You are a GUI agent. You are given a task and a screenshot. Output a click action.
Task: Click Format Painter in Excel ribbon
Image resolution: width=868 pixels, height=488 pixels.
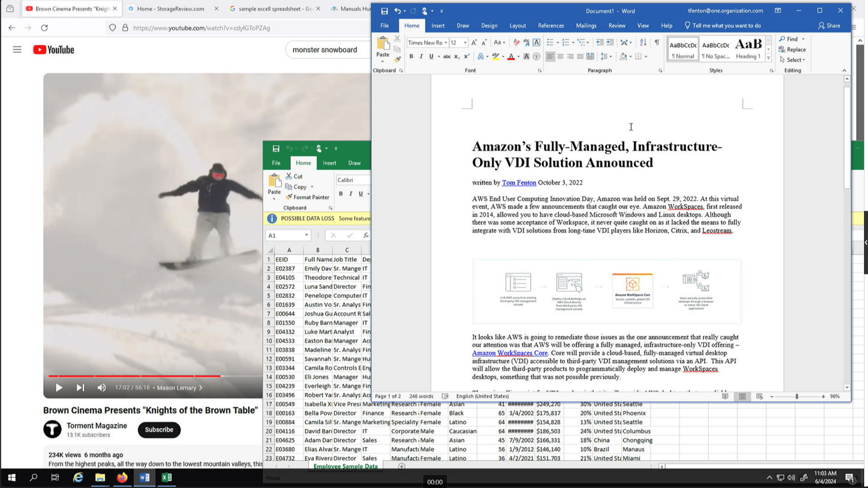pyautogui.click(x=307, y=197)
